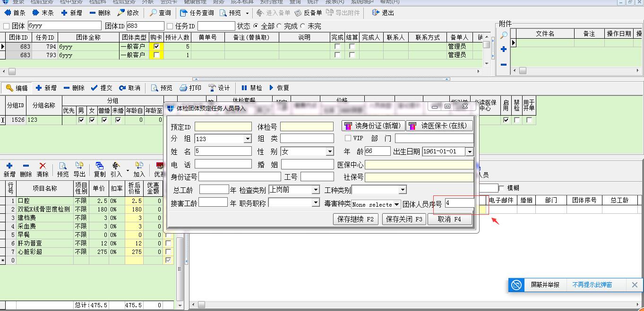Click 禁检 pause icon

click(x=251, y=88)
